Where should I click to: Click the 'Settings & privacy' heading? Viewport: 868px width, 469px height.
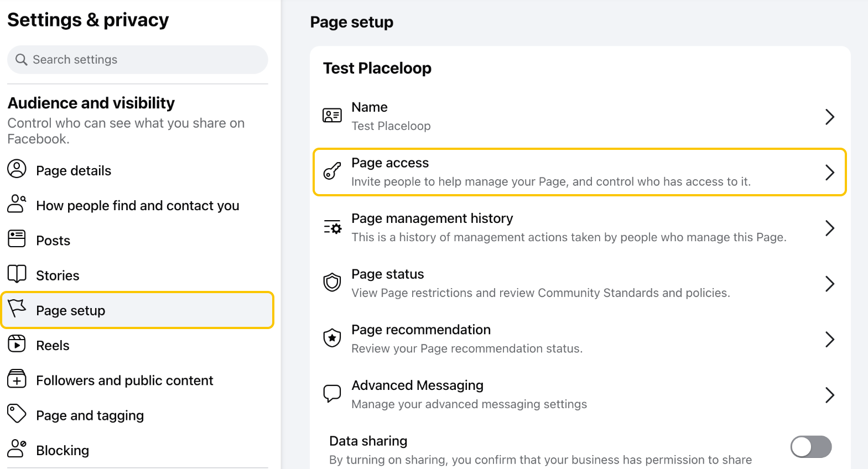[x=88, y=20]
